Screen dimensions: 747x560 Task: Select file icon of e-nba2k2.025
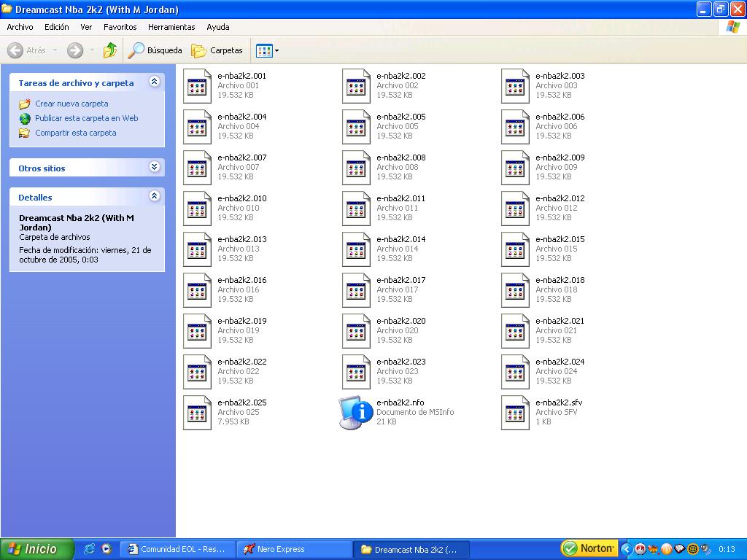pos(197,413)
